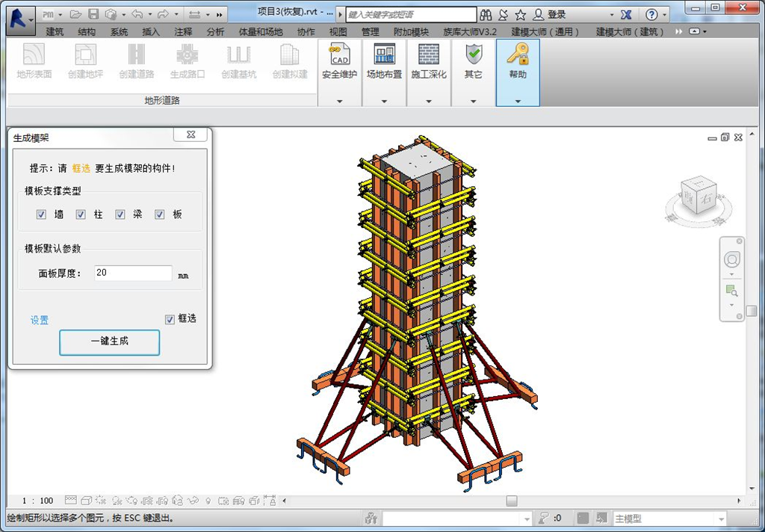
Task: Open the 施工深化 brick wall tool
Action: tap(429, 72)
